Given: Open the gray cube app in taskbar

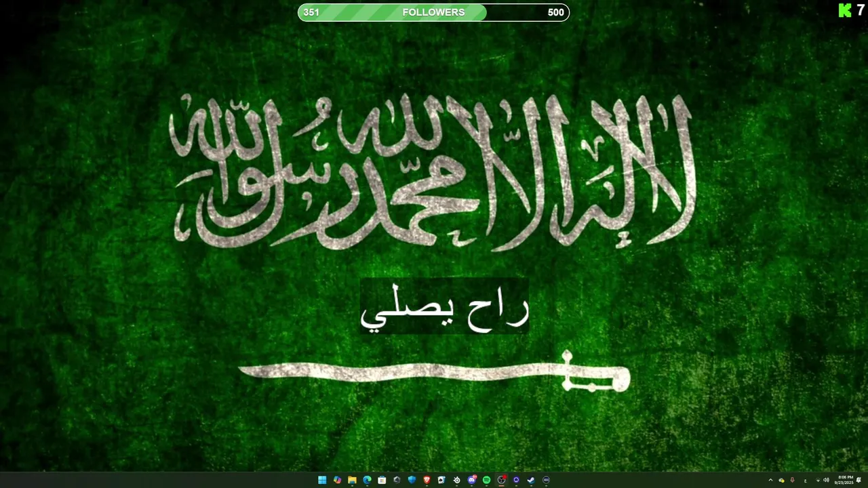Looking at the screenshot, I should click(397, 480).
